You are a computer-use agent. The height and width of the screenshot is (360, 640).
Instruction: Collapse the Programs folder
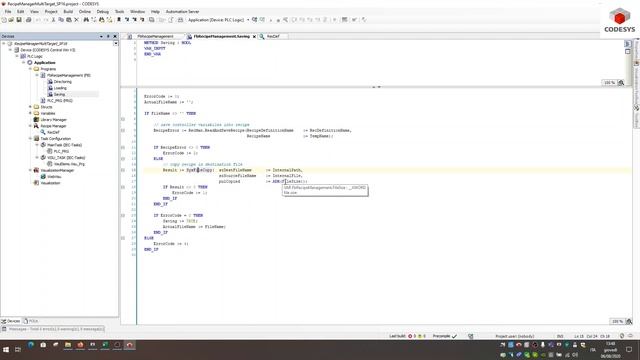coord(30,69)
